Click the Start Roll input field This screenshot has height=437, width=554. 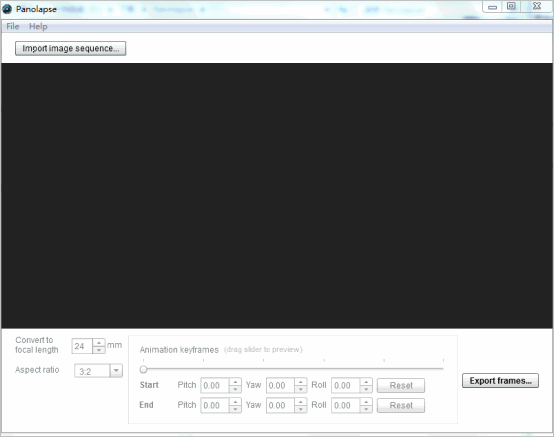click(346, 385)
